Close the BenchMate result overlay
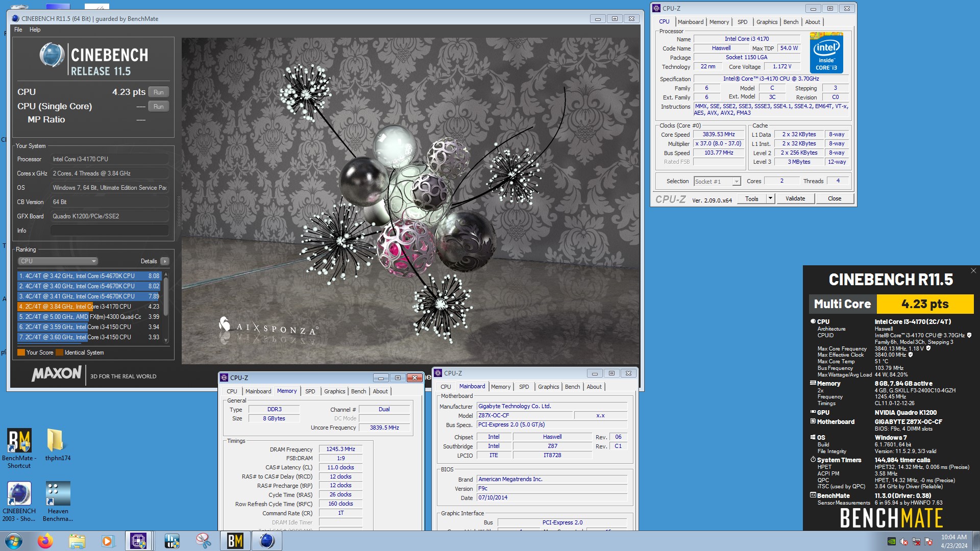The height and width of the screenshot is (551, 980). [973, 270]
